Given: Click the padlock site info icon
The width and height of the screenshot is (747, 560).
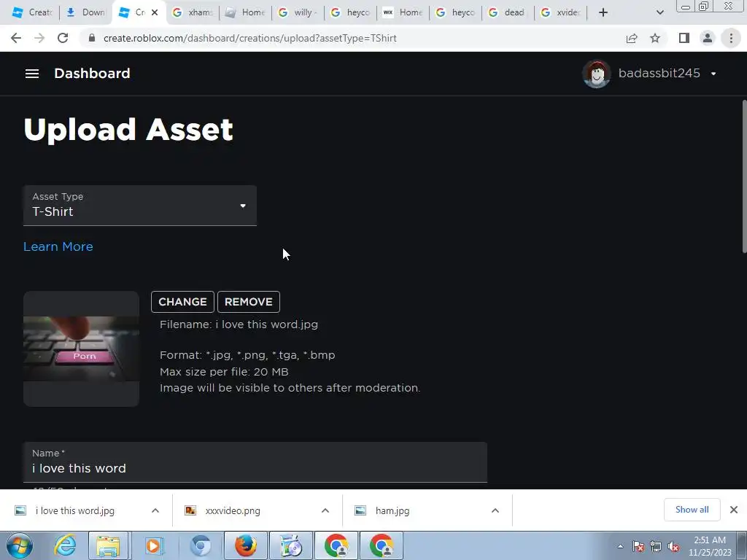Looking at the screenshot, I should 92,38.
